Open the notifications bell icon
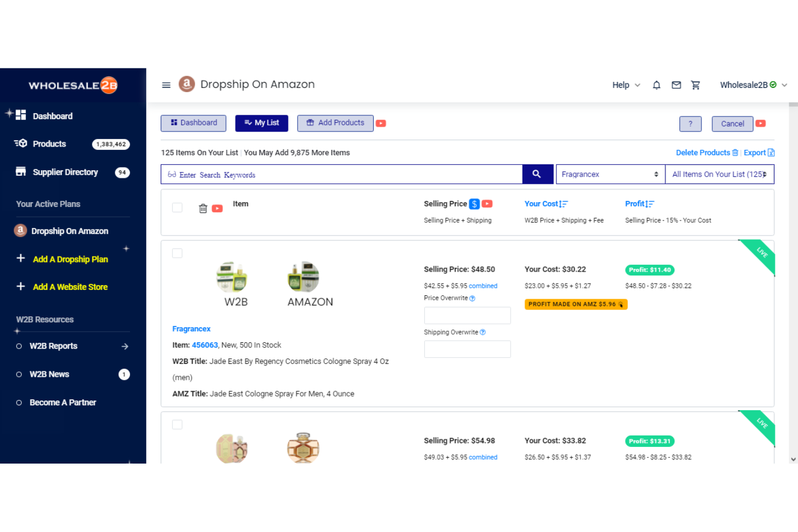Image resolution: width=798 pixels, height=532 pixels. click(x=656, y=85)
